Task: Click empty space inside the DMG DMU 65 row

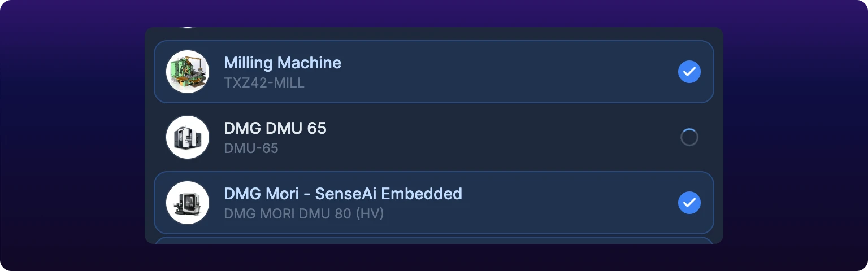Action: click(509, 137)
